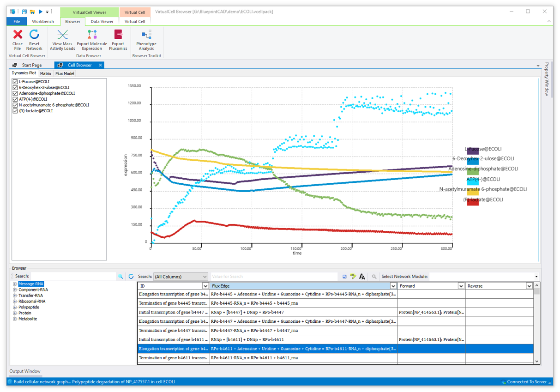Open the Flux Edge column filter dropdown
This screenshot has height=392, width=560.
click(x=393, y=286)
